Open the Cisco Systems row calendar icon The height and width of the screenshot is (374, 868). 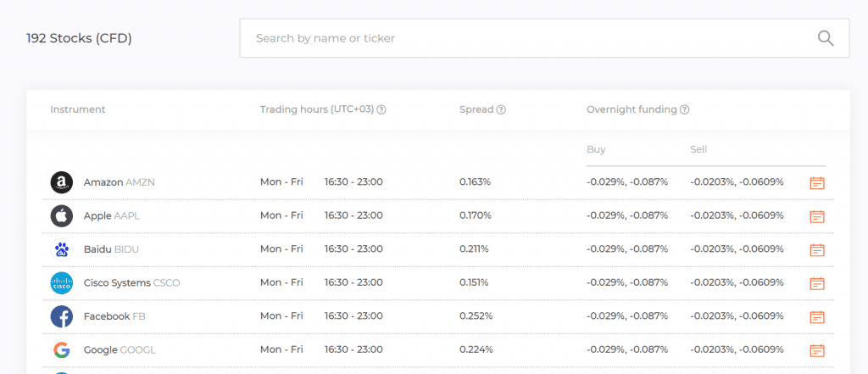[x=817, y=283]
